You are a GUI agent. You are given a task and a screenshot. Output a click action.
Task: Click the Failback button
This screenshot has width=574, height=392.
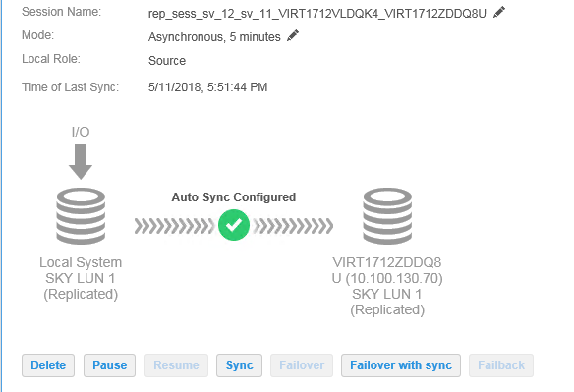point(501,365)
